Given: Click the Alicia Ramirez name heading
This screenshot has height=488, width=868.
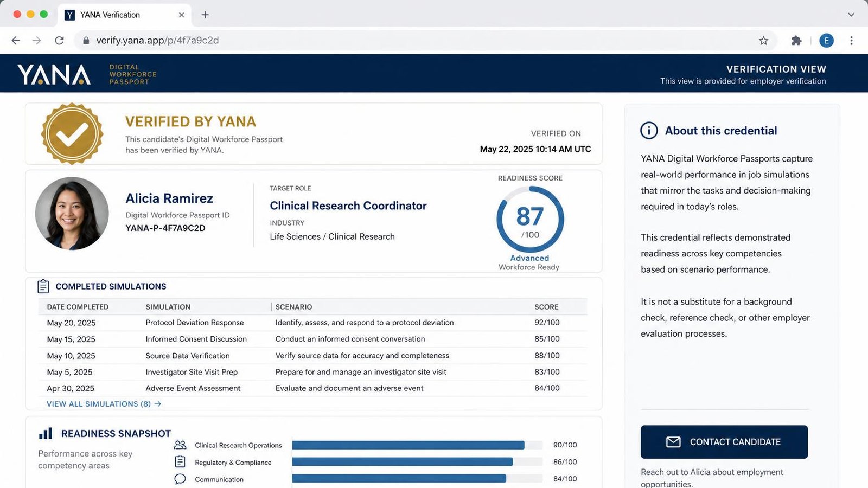Looking at the screenshot, I should tap(169, 198).
